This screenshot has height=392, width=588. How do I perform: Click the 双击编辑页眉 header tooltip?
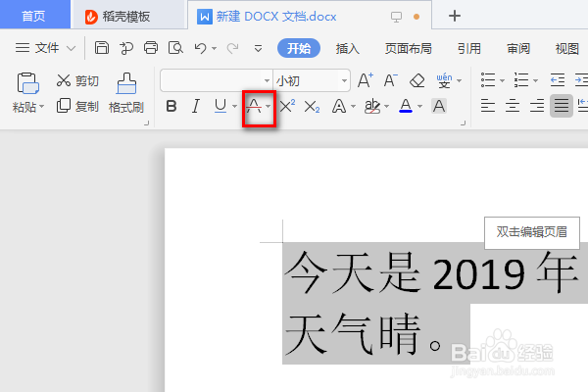[532, 232]
